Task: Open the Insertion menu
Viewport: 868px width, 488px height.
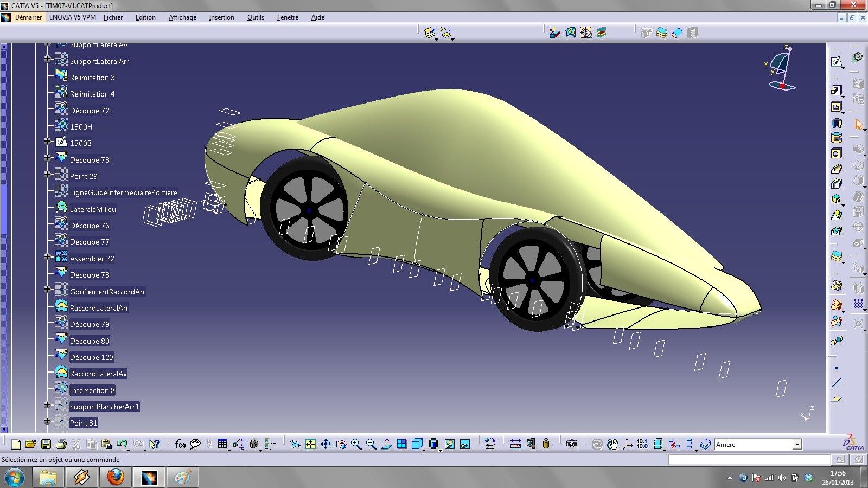Action: point(221,17)
